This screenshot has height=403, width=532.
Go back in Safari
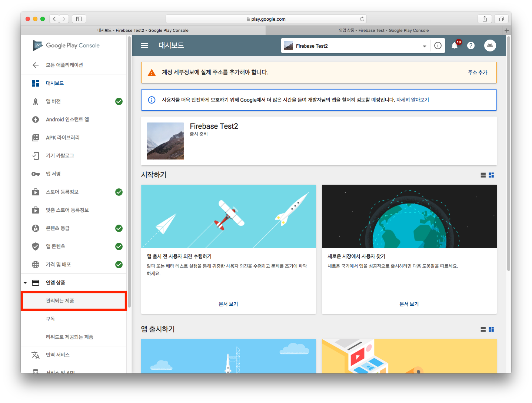54,19
